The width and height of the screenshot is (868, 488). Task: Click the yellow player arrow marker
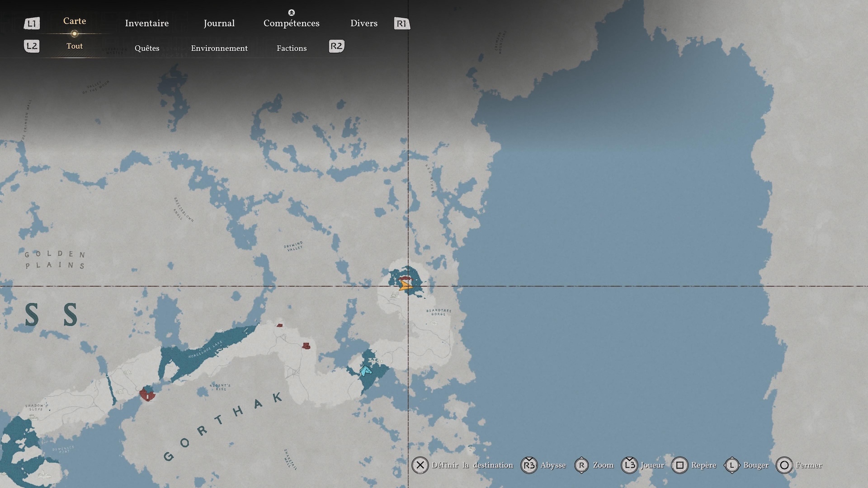click(405, 285)
